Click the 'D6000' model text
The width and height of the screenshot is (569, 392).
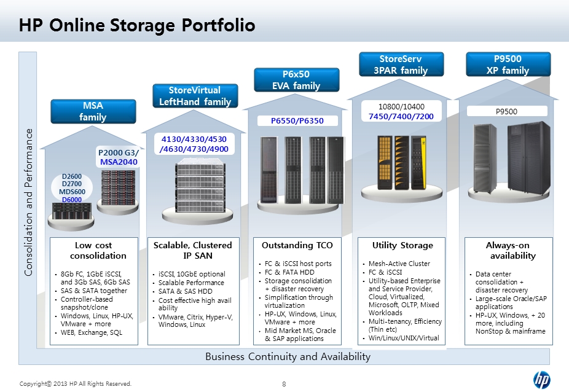[x=72, y=199]
